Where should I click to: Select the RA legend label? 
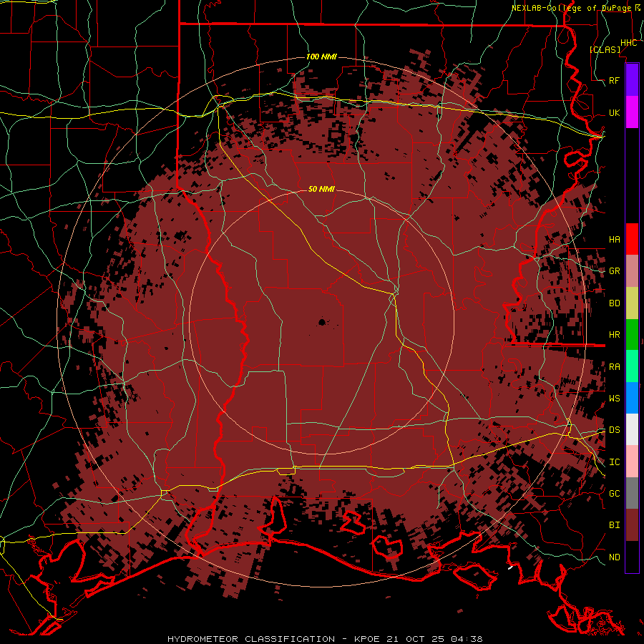tap(615, 367)
